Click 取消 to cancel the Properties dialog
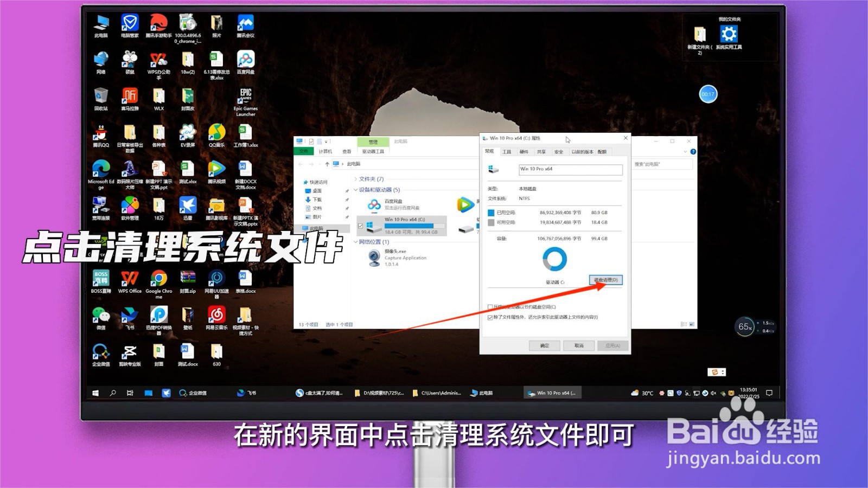The width and height of the screenshot is (868, 488). tap(579, 345)
